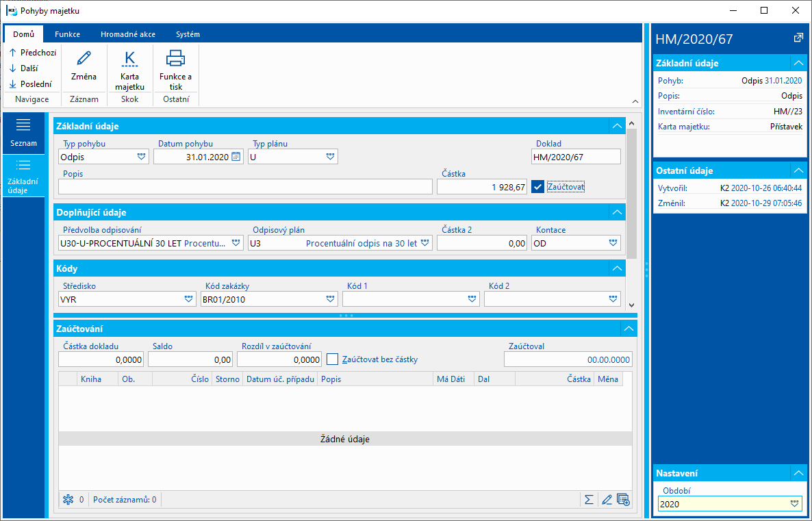Click the add record icon in table footer
812x521 pixels.
coord(624,500)
